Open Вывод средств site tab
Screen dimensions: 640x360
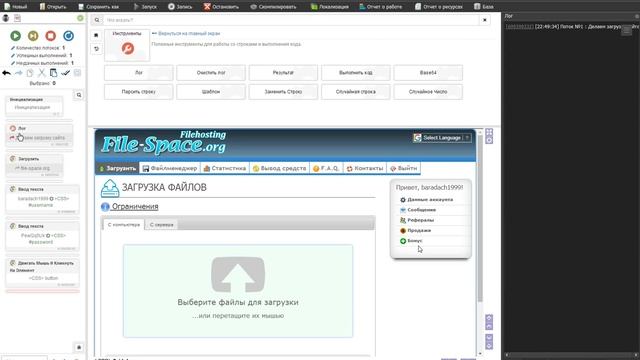click(280, 168)
